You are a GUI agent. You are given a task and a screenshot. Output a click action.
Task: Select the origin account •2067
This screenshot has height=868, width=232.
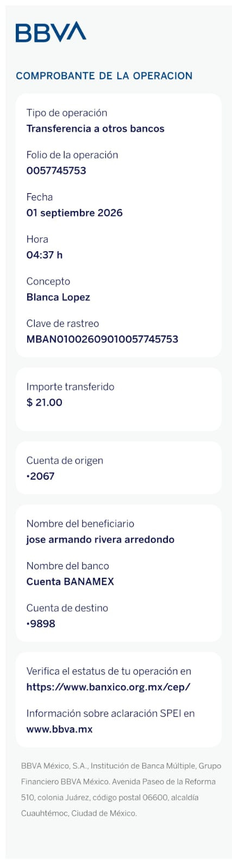coord(41,476)
